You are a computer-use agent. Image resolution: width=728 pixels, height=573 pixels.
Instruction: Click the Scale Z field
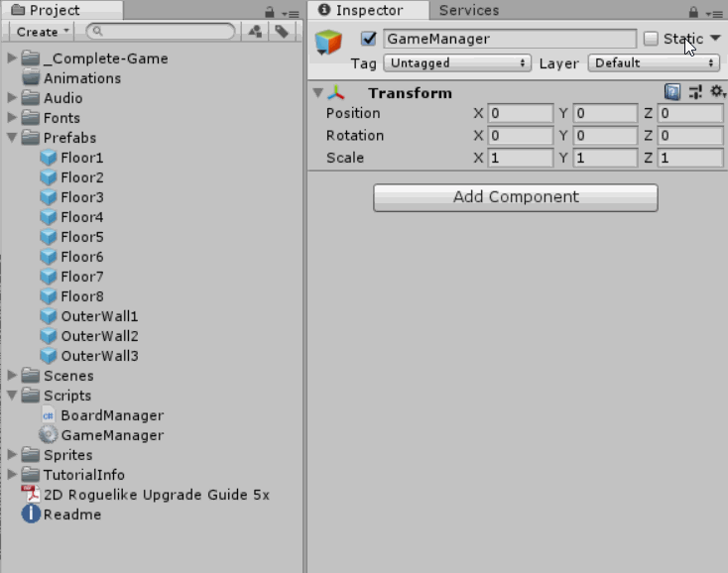[x=690, y=158]
